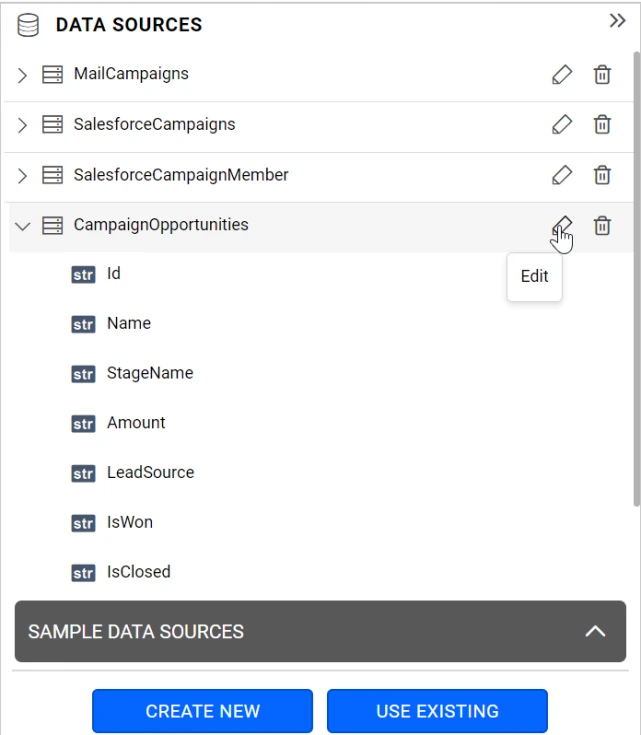Collapse the CampaignOpportunities tree node

click(23, 226)
